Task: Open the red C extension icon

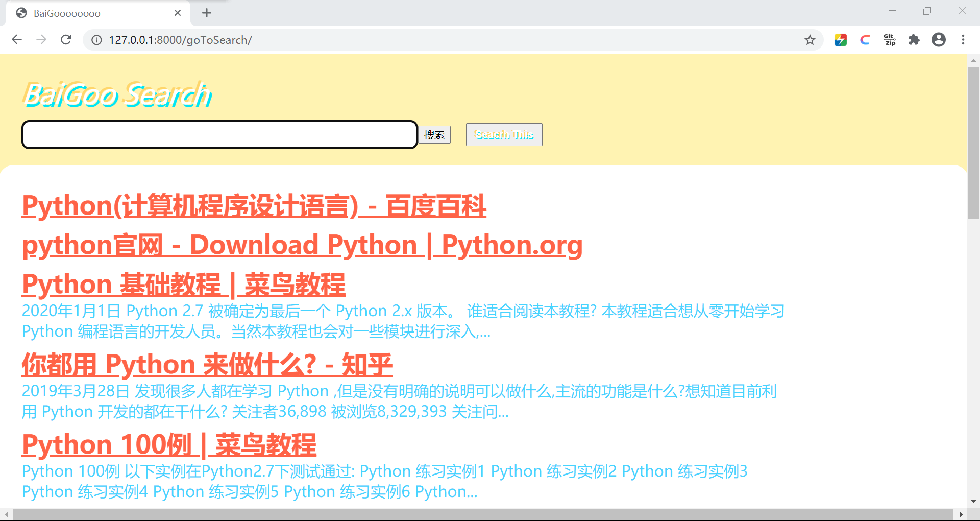Action: 865,40
